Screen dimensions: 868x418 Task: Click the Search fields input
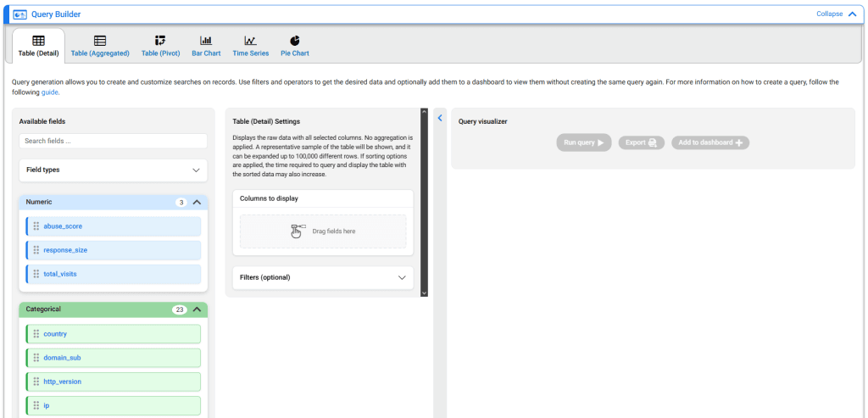pyautogui.click(x=114, y=142)
